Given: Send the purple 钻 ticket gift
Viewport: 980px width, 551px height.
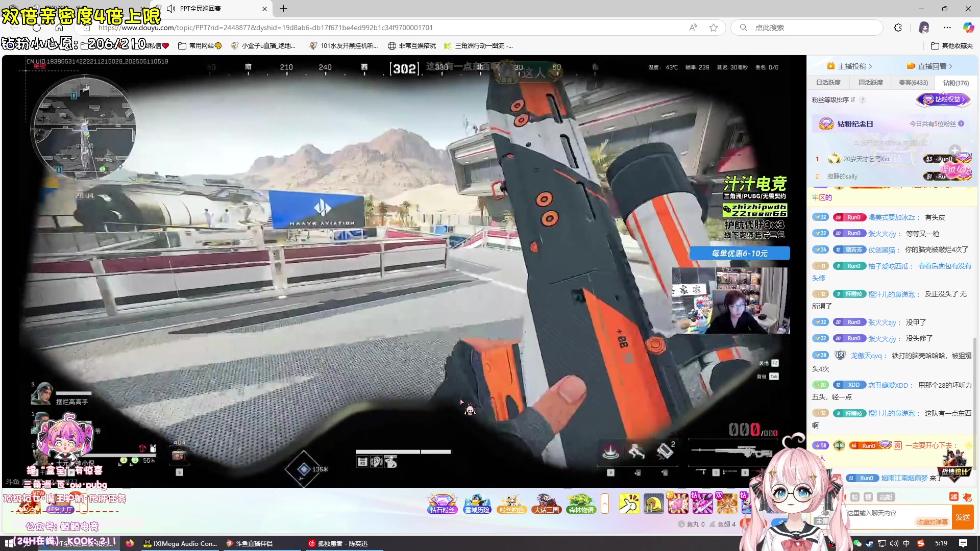Looking at the screenshot, I should pyautogui.click(x=702, y=504).
